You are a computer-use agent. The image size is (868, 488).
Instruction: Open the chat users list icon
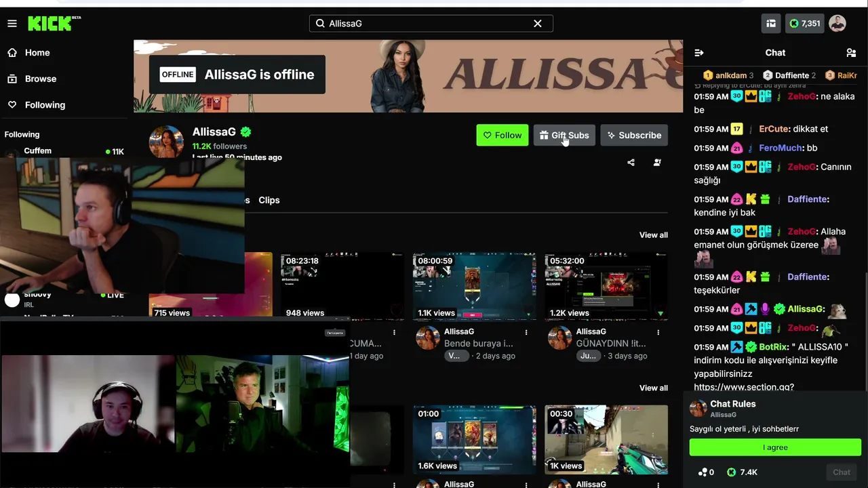tap(851, 53)
